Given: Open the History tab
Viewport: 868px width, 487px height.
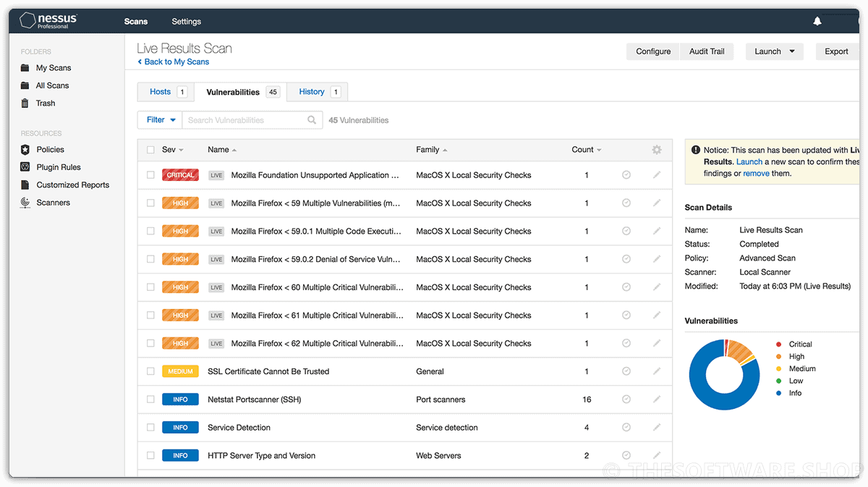Looking at the screenshot, I should tap(318, 92).
